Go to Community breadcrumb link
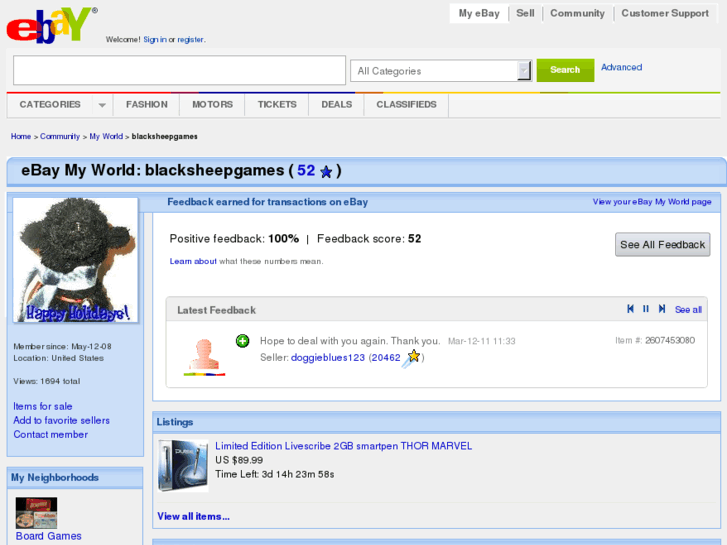This screenshot has width=727, height=545. 60,136
